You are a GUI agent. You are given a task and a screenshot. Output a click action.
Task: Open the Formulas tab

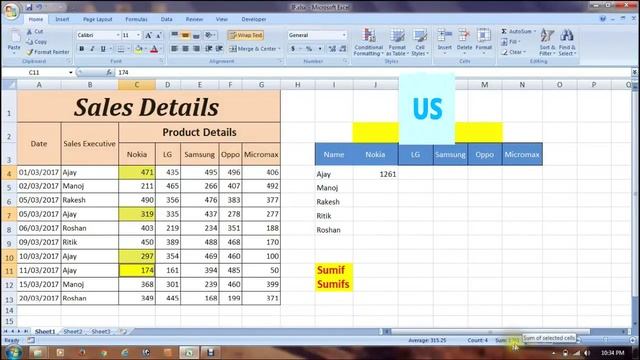coord(136,19)
